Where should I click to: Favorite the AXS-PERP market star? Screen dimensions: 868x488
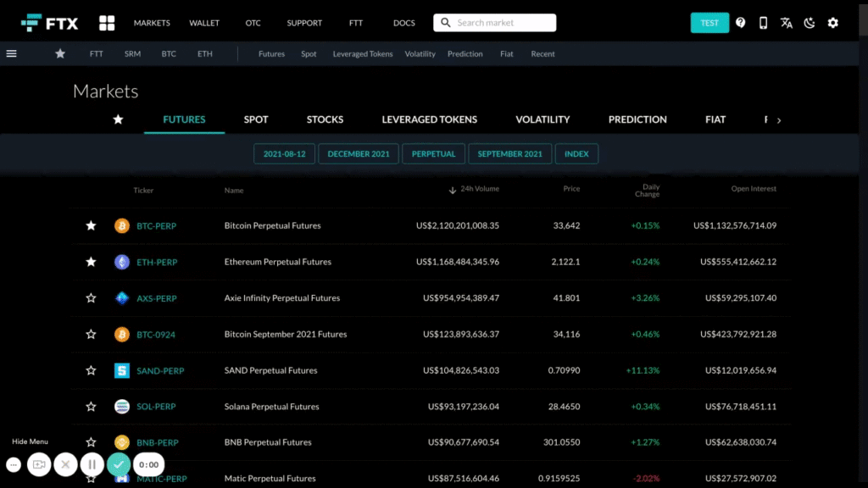[91, 298]
